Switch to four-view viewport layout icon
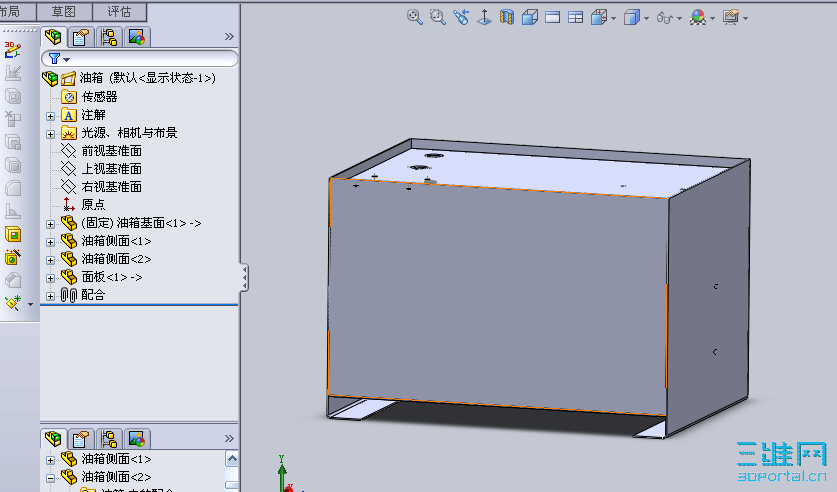 575,18
